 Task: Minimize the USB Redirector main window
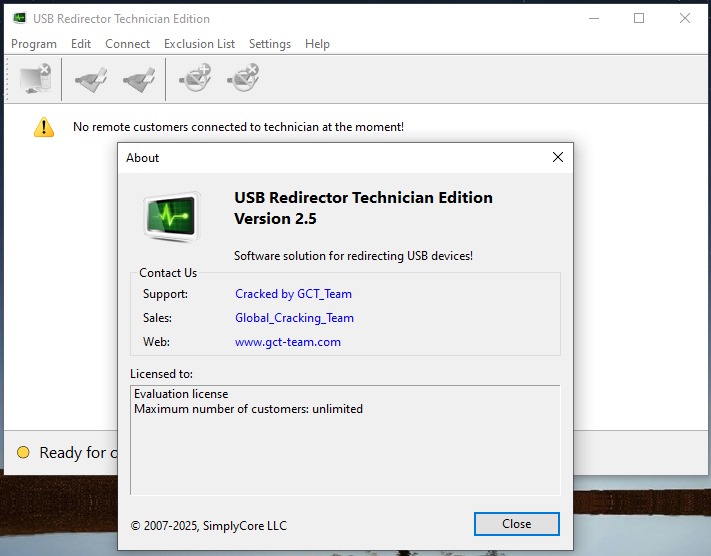click(594, 19)
